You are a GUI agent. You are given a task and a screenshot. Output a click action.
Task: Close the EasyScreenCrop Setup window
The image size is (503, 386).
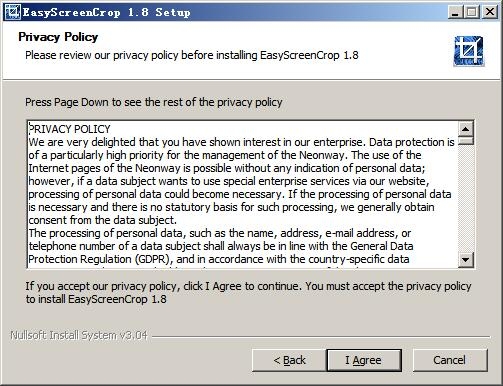(x=490, y=12)
